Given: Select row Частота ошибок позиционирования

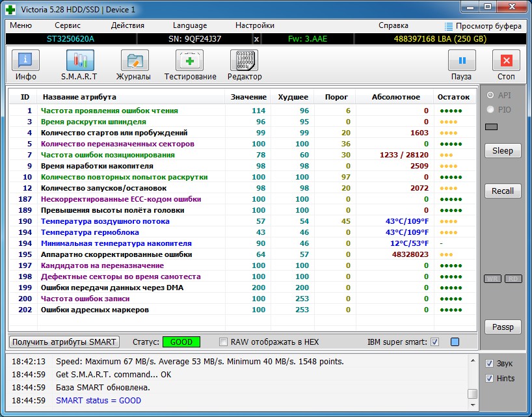Looking at the screenshot, I should click(242, 155).
